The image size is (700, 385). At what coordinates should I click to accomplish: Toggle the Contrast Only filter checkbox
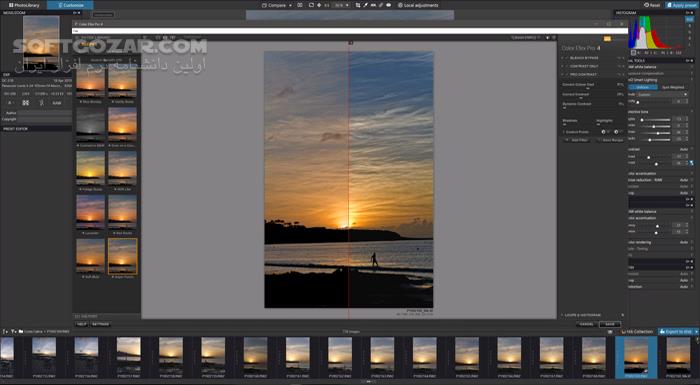click(x=567, y=66)
